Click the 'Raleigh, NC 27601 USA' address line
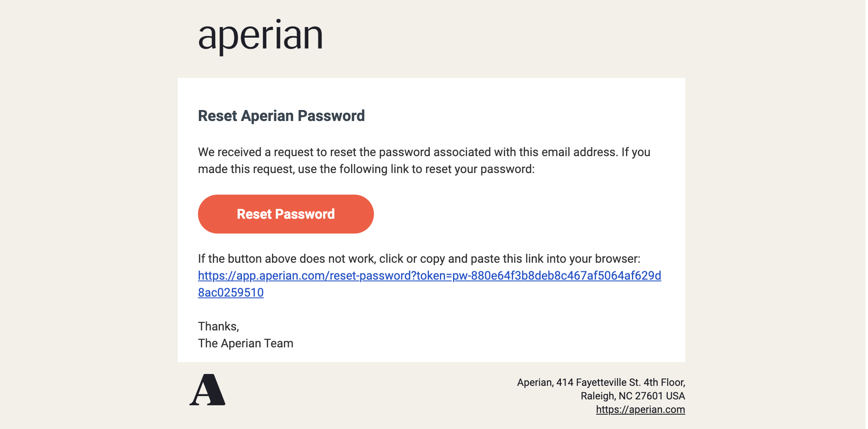The width and height of the screenshot is (868, 429). 633,396
